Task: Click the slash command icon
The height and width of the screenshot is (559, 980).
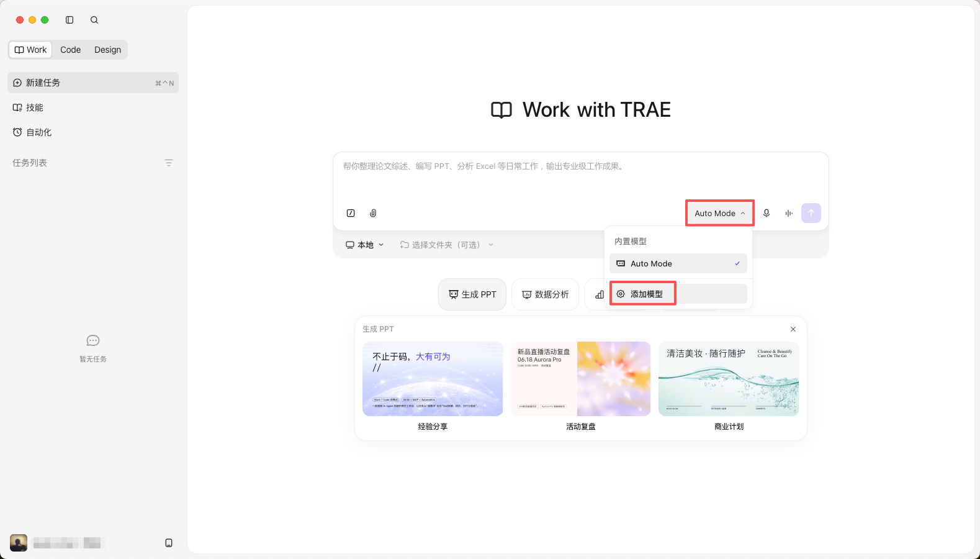Action: 351,213
